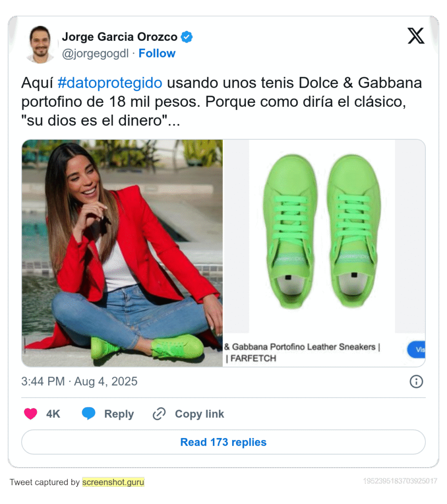Image resolution: width=447 pixels, height=504 pixels.
Task: Open Read 173 replies
Action: point(223,442)
